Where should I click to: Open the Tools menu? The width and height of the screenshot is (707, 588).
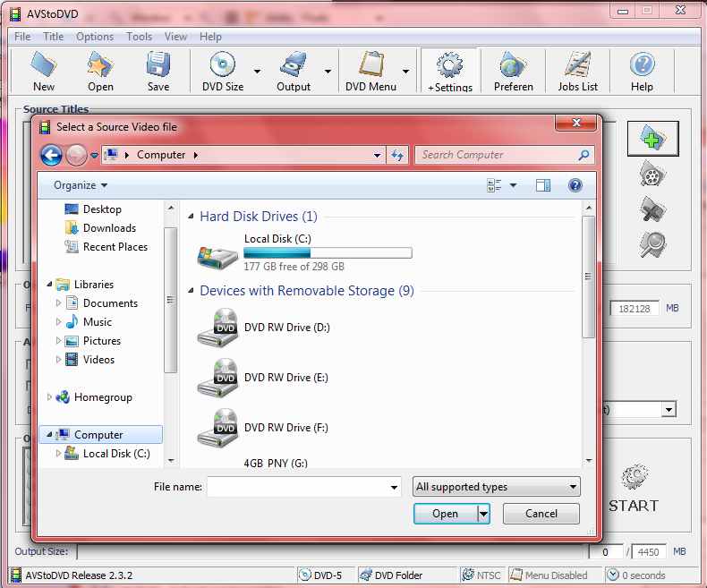(x=139, y=37)
